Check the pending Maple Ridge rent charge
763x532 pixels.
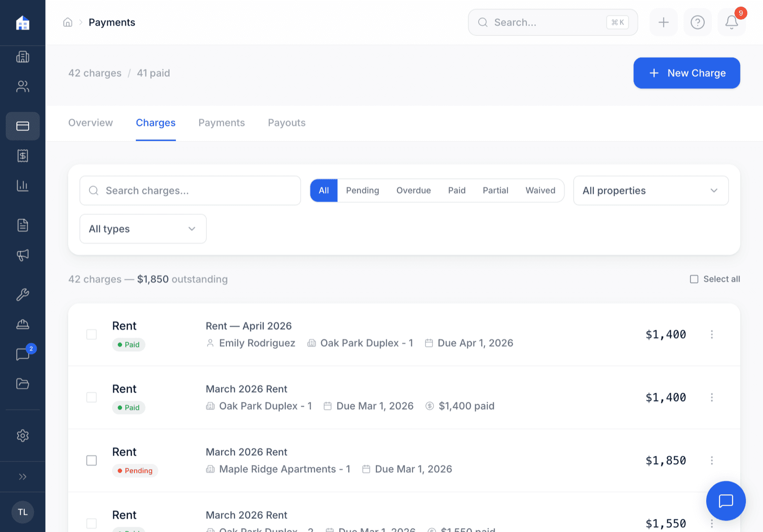pyautogui.click(x=91, y=460)
